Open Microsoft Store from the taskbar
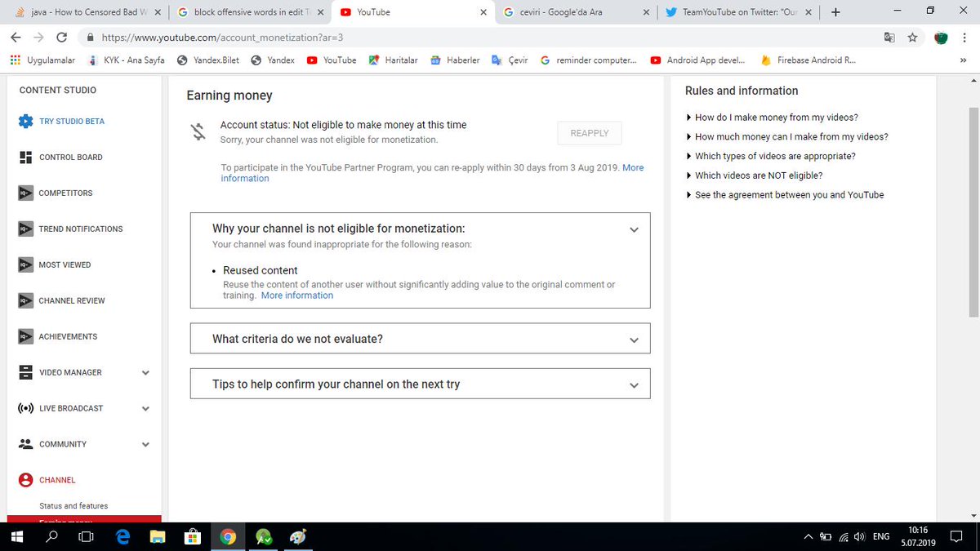The height and width of the screenshot is (551, 980). tap(194, 536)
